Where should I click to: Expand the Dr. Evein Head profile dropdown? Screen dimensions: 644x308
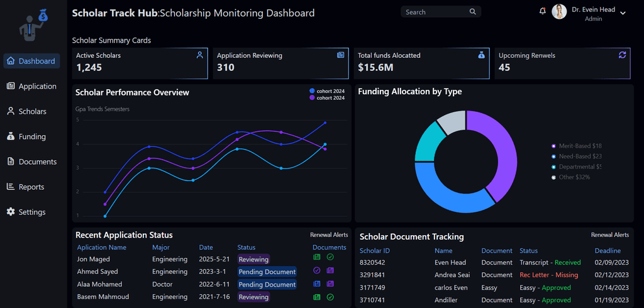click(x=623, y=13)
